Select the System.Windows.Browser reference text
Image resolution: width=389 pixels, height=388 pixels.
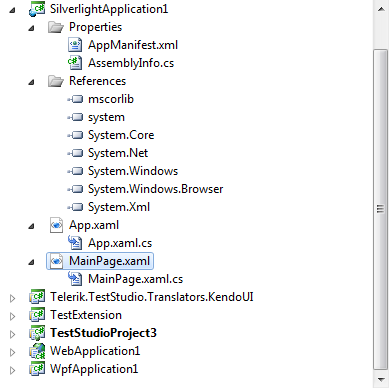click(155, 189)
